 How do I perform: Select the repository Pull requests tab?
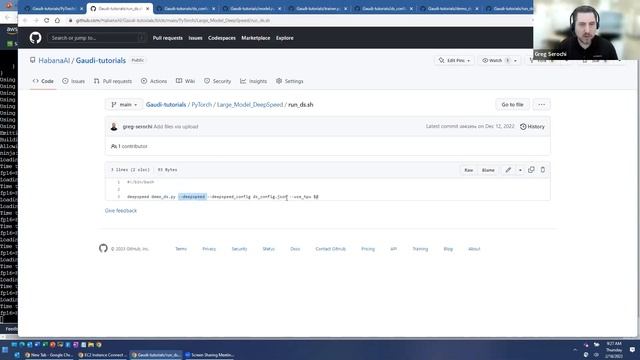tap(113, 81)
